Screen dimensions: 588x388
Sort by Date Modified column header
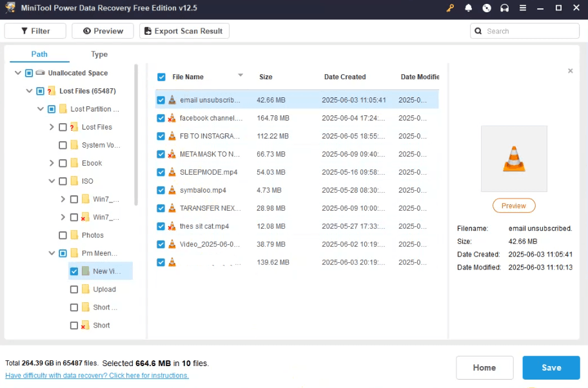[420, 77]
